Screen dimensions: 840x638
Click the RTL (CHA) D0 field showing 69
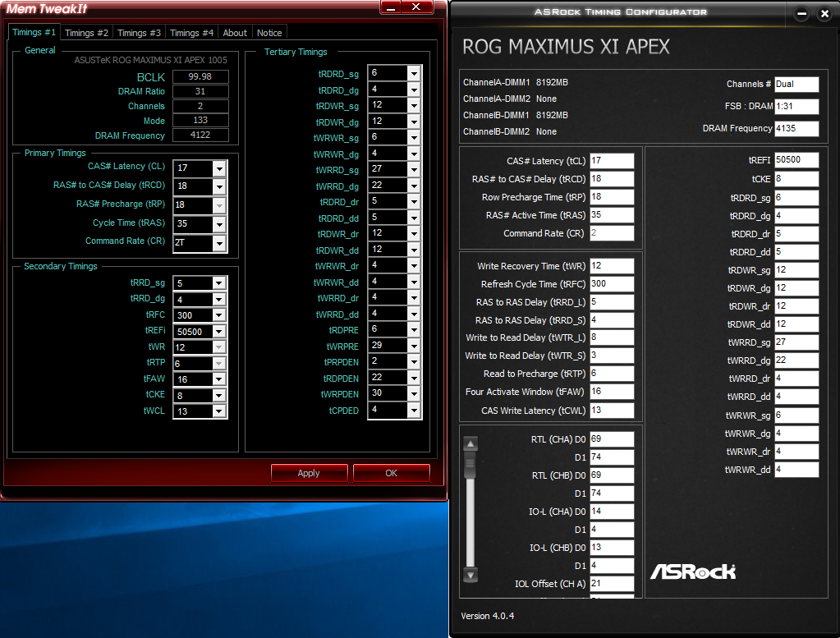coord(612,439)
